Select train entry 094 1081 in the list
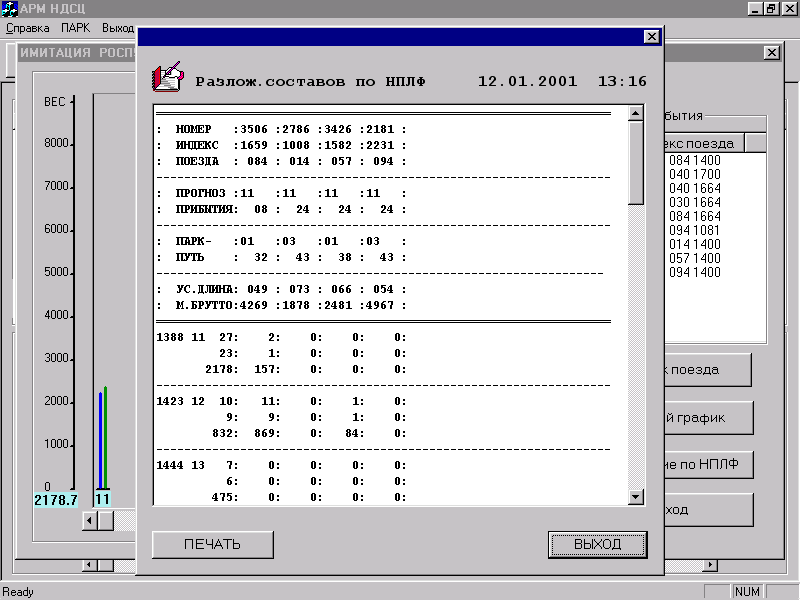Viewport: 800px width, 600px height. tap(694, 231)
